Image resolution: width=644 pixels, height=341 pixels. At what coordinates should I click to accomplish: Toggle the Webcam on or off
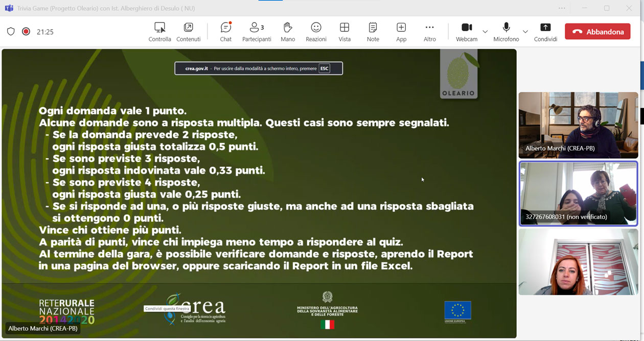pyautogui.click(x=466, y=32)
